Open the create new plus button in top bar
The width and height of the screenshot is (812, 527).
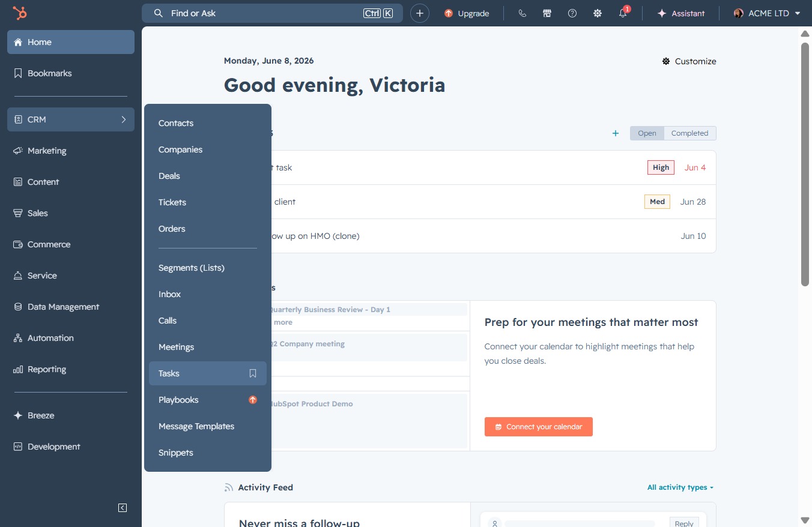[420, 13]
